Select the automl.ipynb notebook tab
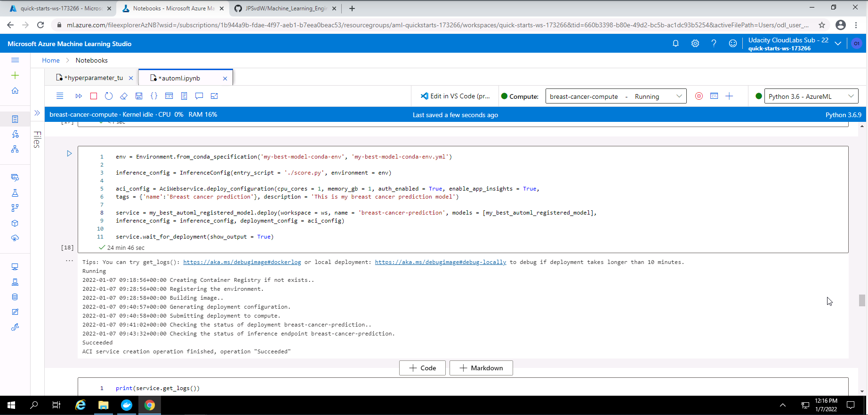868x415 pixels. pos(179,78)
